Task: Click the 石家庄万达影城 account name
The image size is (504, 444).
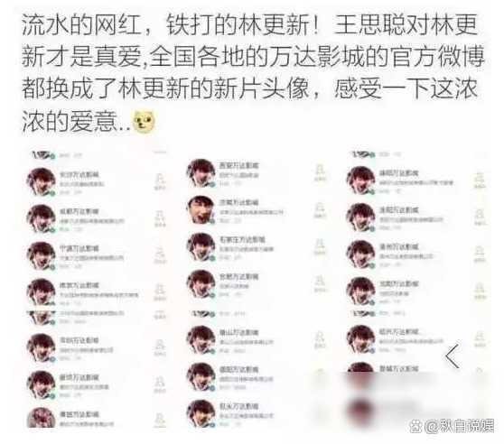Action: tap(242, 239)
